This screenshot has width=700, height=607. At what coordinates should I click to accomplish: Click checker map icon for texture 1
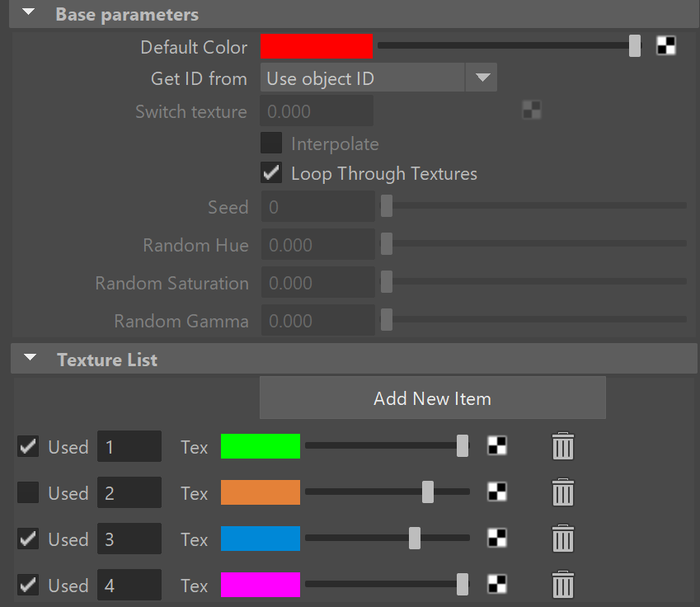(x=497, y=445)
